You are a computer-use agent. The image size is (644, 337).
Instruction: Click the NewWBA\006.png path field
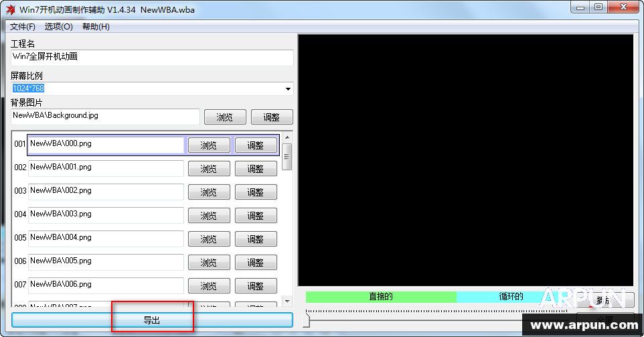coord(106,285)
